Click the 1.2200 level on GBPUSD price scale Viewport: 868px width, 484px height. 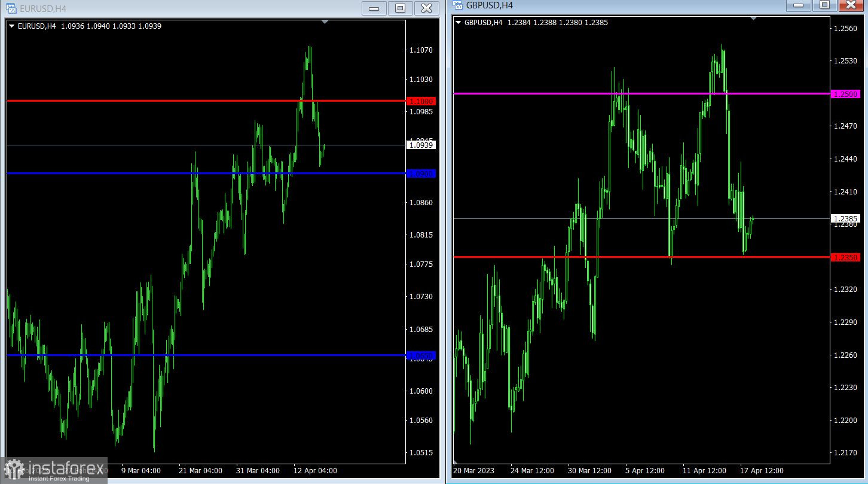click(x=845, y=421)
